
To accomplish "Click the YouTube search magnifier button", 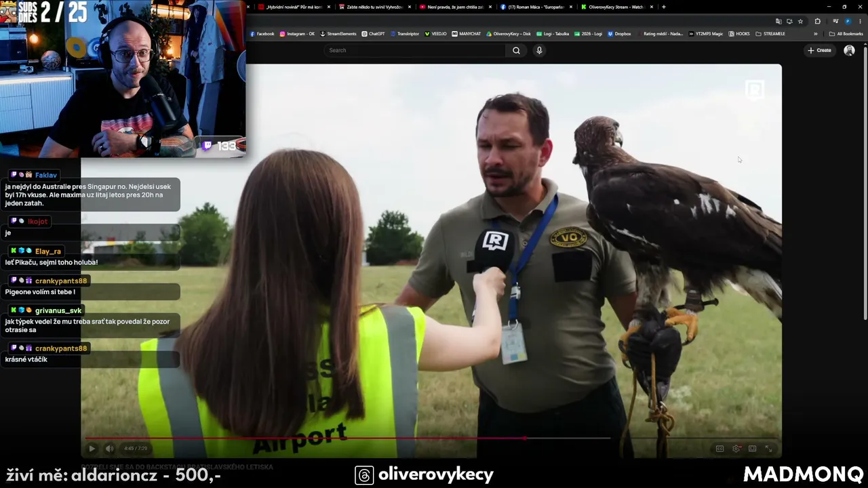I will [x=516, y=50].
